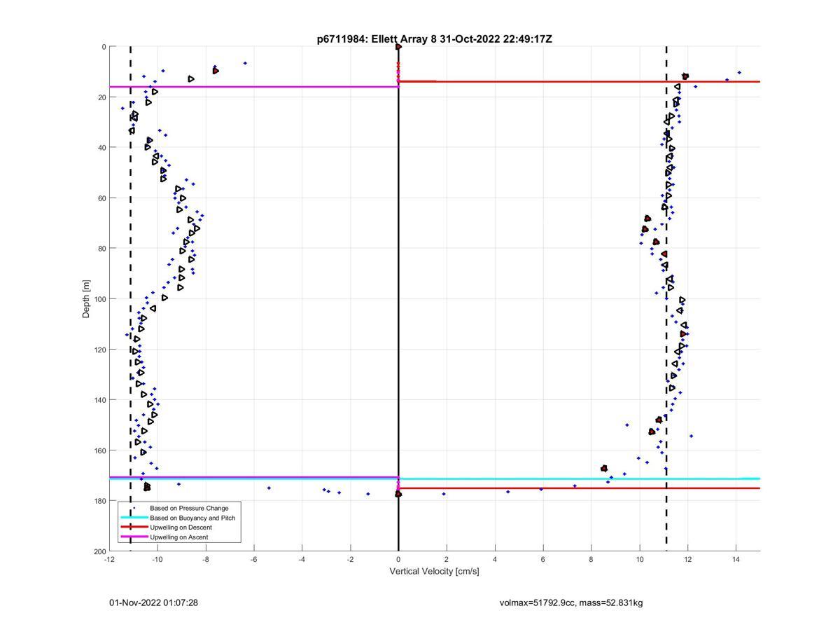The height and width of the screenshot is (620, 840).
Task: Select the 'Vertical Velocity [cm/s]' x-axis label
Action: point(435,571)
